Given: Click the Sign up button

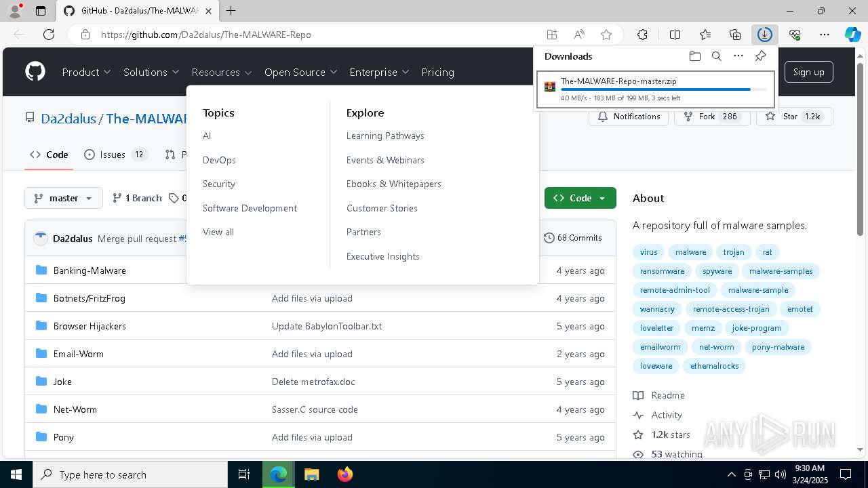Looking at the screenshot, I should (808, 72).
